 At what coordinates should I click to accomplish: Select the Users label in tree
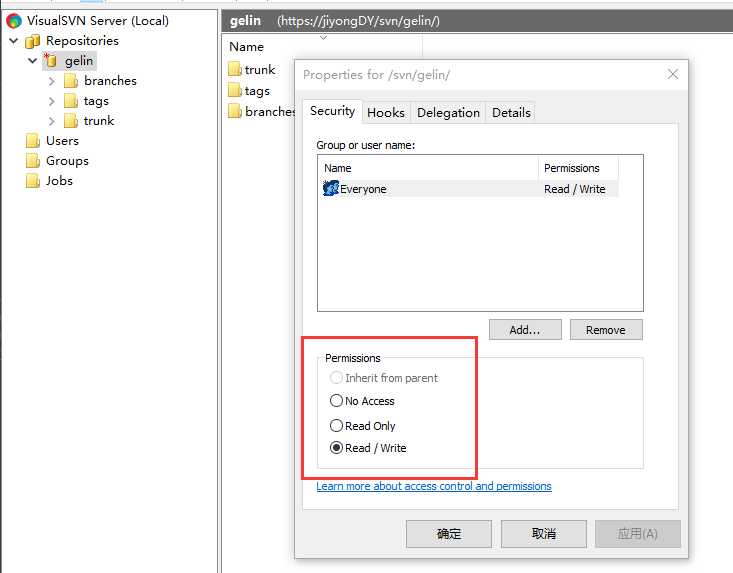(x=62, y=141)
